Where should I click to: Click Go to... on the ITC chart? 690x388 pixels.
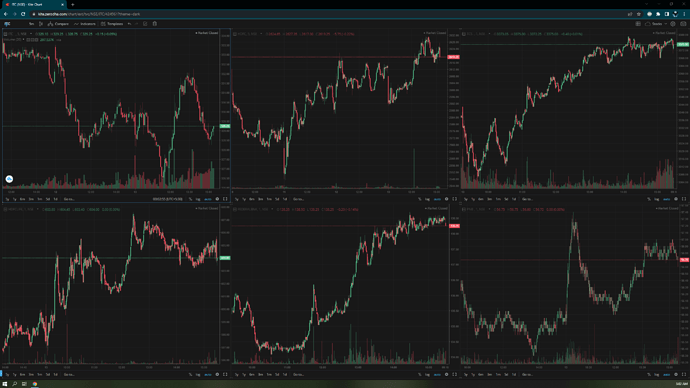tap(69, 199)
